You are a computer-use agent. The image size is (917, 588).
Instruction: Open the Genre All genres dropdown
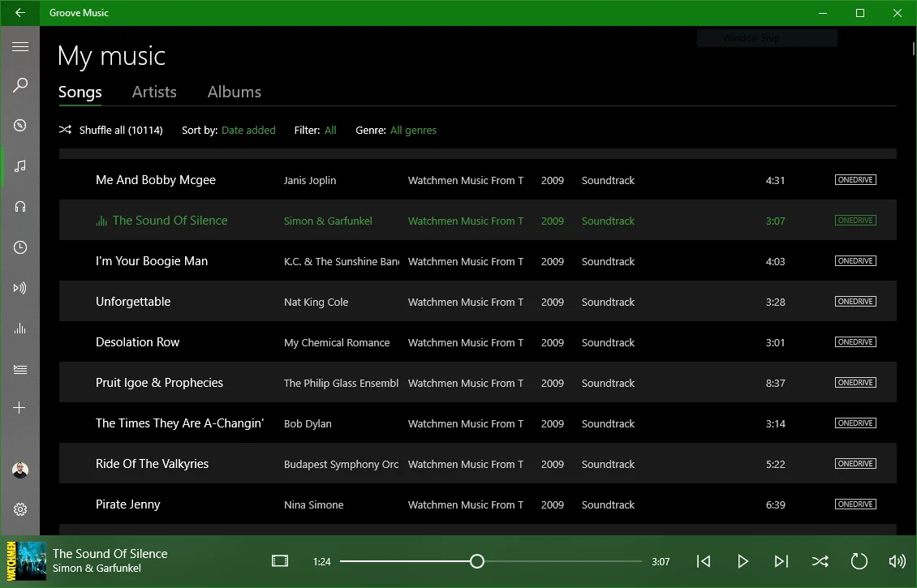pyautogui.click(x=414, y=131)
